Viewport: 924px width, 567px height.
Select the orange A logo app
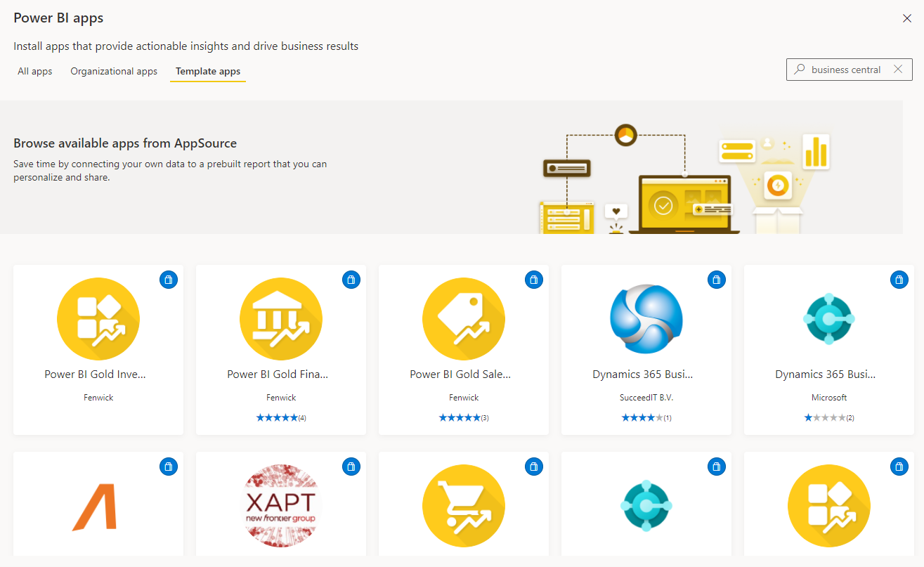[96, 507]
